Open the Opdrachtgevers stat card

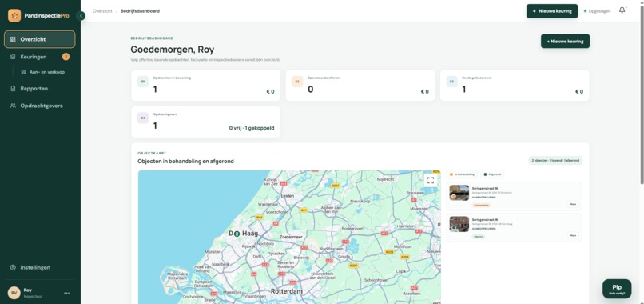click(206, 122)
